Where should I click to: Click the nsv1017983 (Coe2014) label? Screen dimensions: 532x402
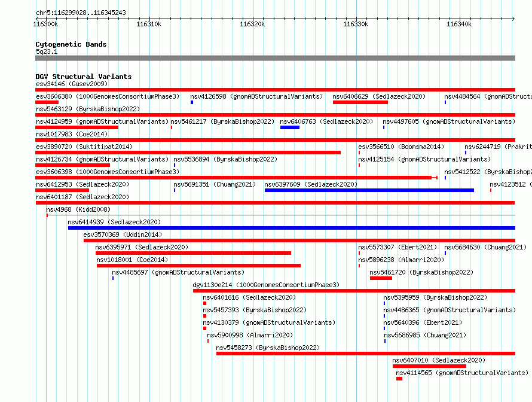coord(72,134)
